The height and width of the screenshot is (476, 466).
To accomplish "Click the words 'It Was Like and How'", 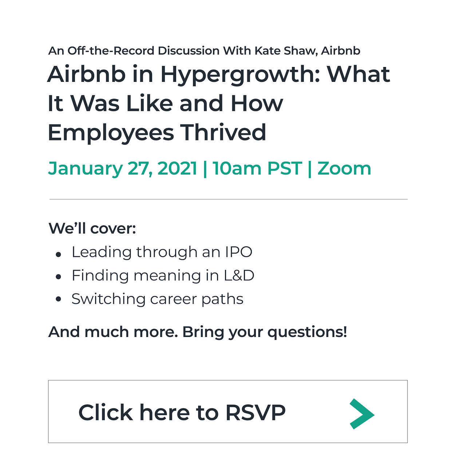I will (x=165, y=103).
